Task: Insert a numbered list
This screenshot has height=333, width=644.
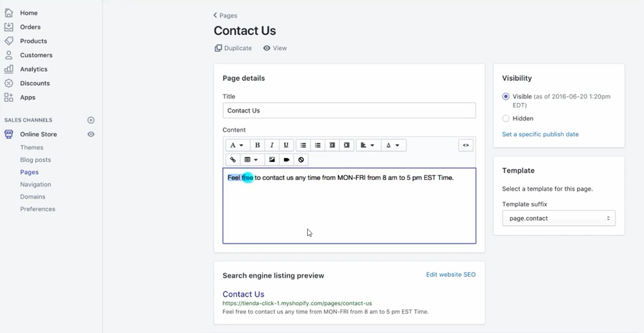Action: click(x=318, y=145)
